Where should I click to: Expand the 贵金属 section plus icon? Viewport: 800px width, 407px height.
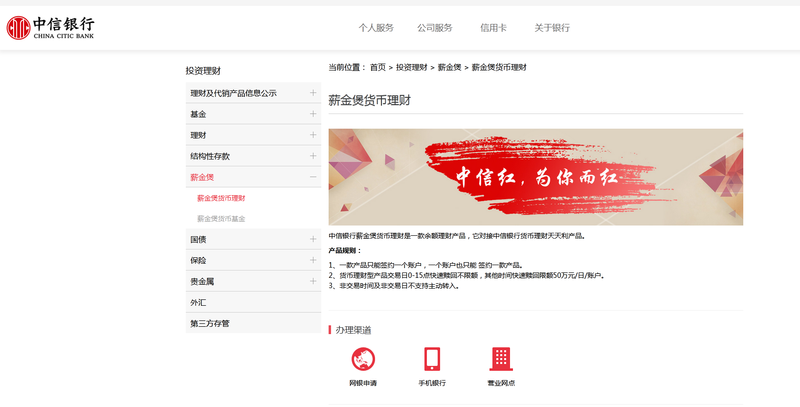point(313,281)
